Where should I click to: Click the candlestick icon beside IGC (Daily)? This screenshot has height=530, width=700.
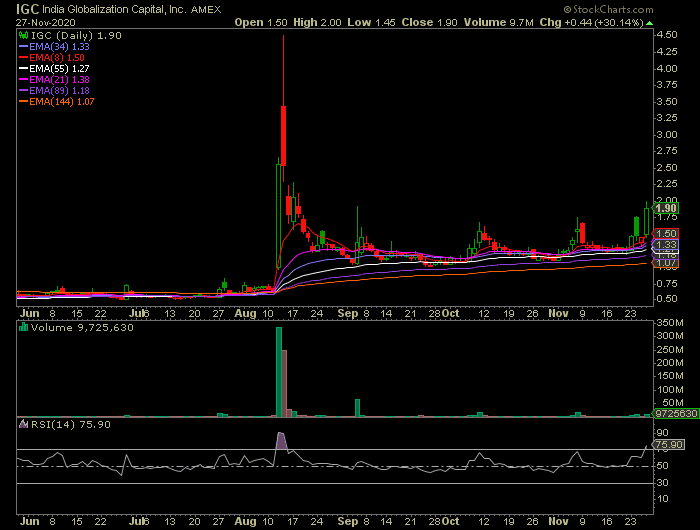23,35
